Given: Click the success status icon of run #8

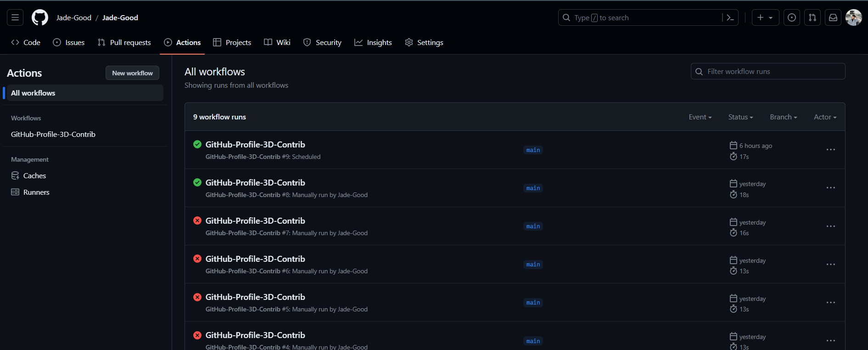Looking at the screenshot, I should pyautogui.click(x=197, y=182).
